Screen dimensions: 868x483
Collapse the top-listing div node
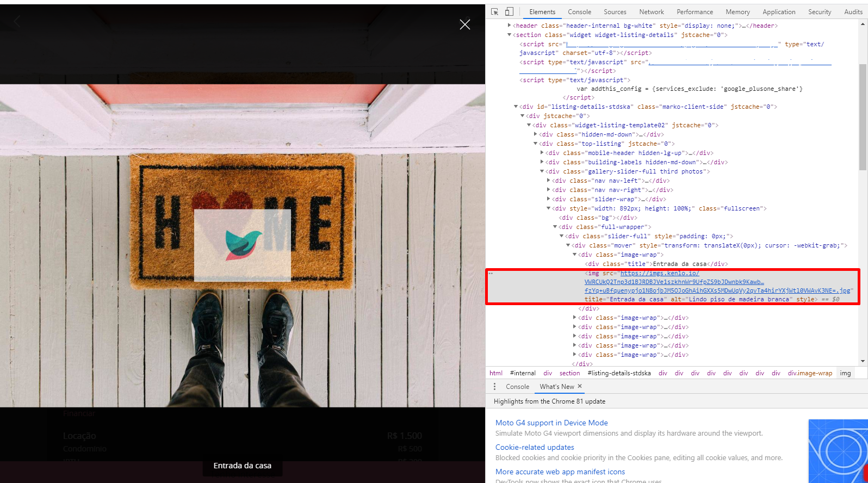coord(536,144)
